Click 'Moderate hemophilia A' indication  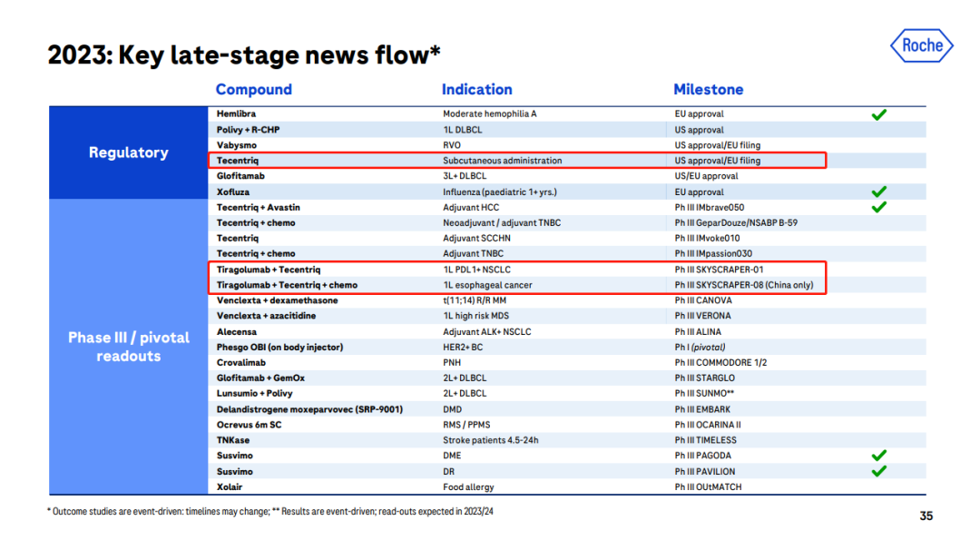tap(489, 113)
